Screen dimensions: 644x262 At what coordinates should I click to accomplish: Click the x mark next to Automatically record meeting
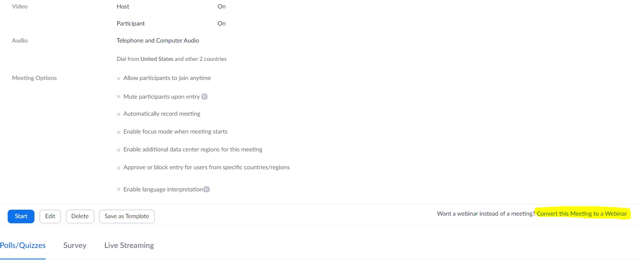click(119, 114)
